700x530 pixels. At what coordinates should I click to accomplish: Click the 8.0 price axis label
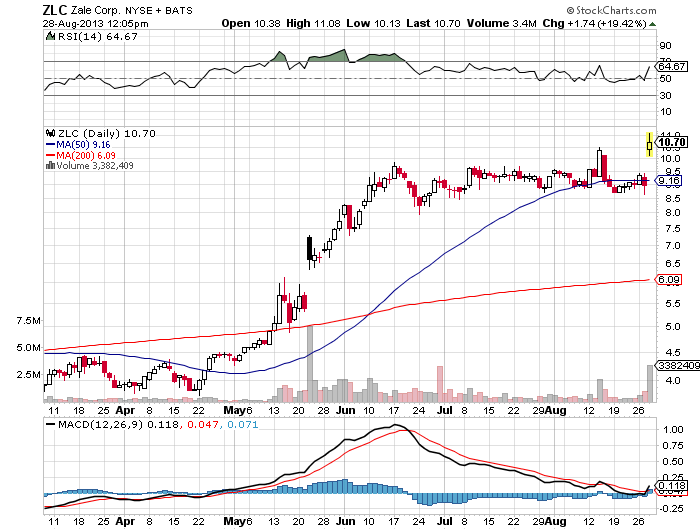672,213
